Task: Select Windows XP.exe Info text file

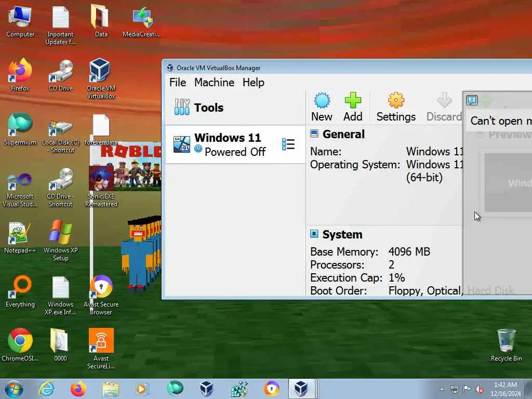Action: pos(60,295)
